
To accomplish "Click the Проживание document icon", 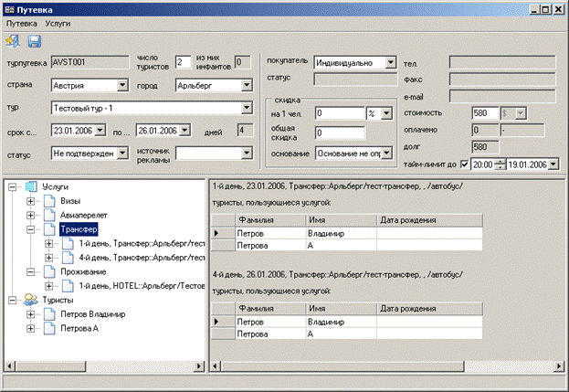I will [49, 272].
